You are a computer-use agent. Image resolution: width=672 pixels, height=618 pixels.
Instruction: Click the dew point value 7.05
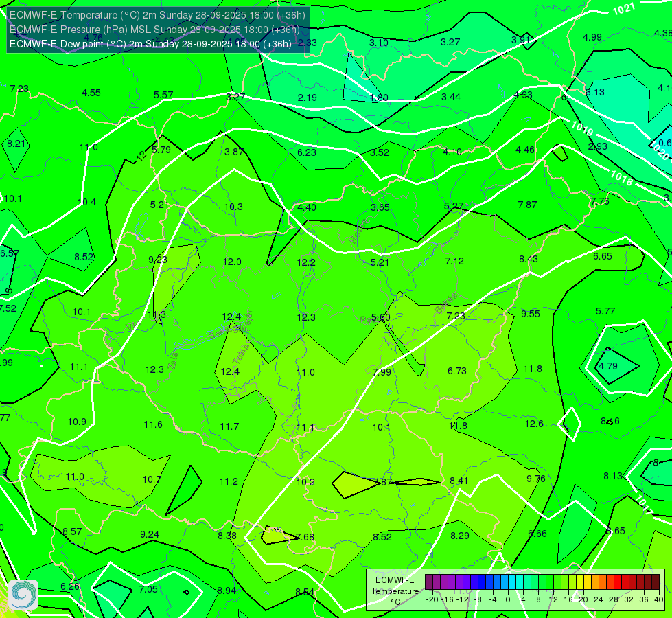tap(148, 589)
